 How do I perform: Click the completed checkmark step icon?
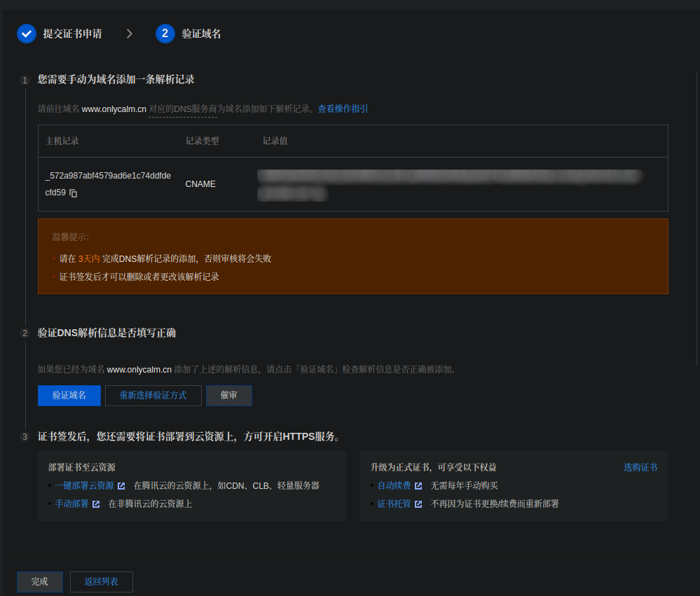(x=27, y=34)
